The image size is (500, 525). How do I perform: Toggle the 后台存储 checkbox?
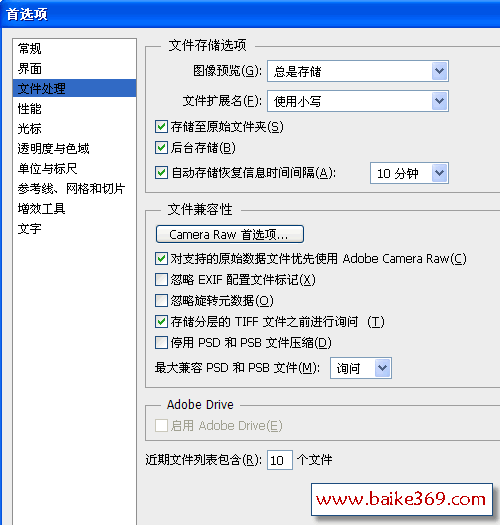pos(161,148)
